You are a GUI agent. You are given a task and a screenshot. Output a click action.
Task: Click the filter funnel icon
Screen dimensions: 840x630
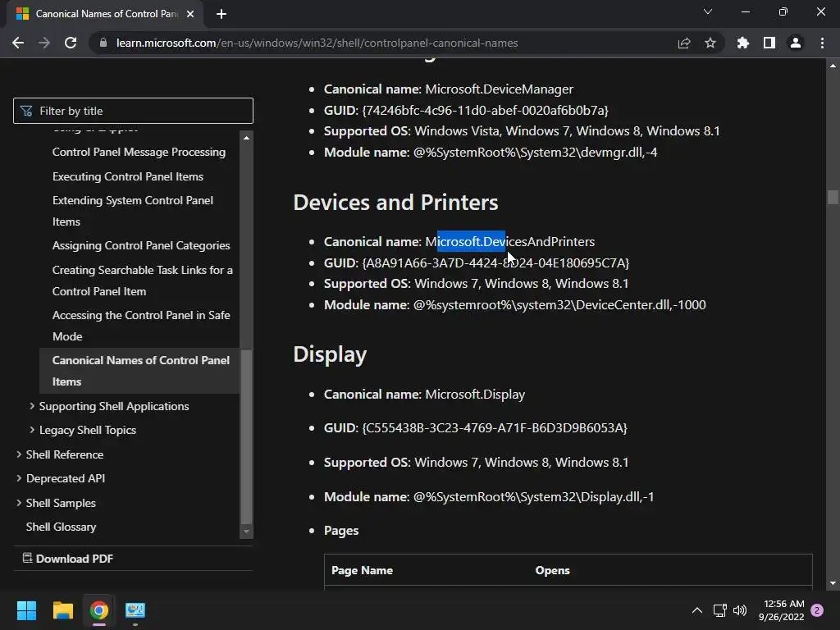pos(25,111)
